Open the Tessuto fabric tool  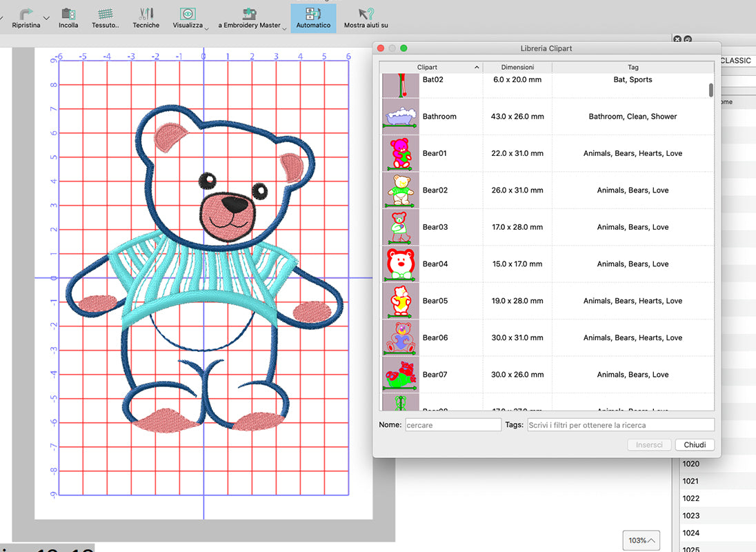[x=105, y=13]
